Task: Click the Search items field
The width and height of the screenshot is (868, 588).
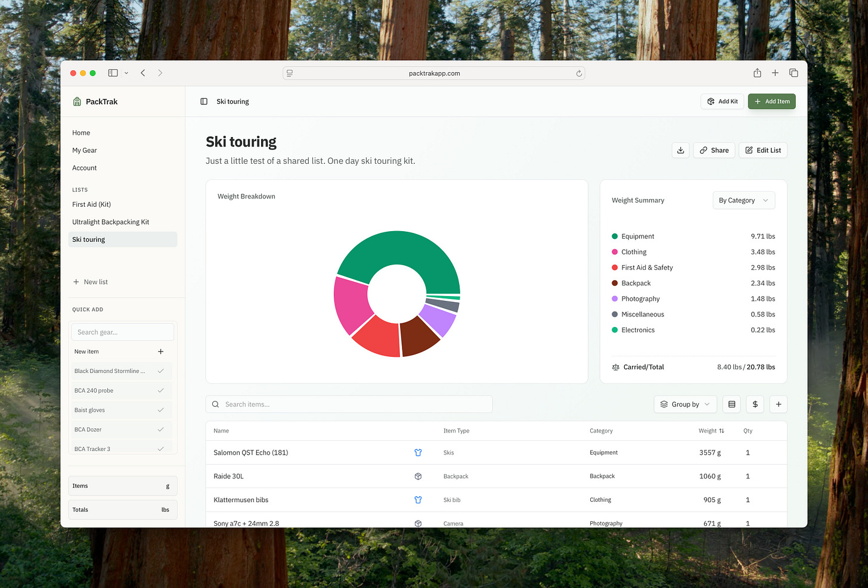Action: click(349, 404)
